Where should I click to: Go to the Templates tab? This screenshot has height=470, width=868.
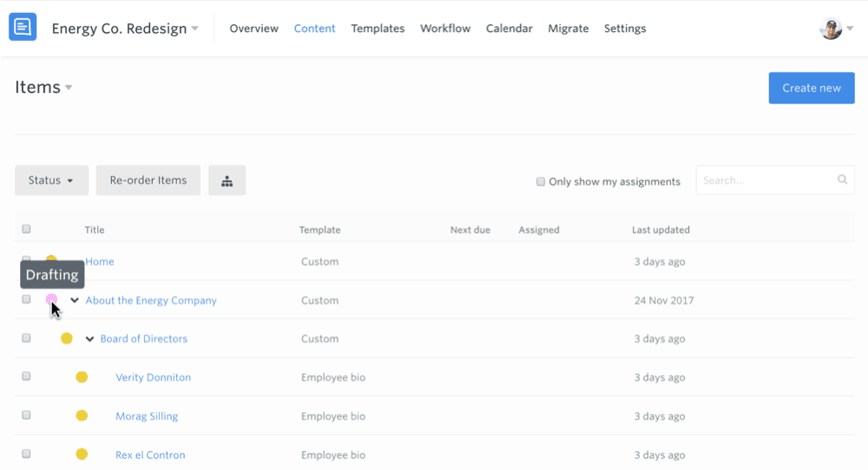click(378, 29)
